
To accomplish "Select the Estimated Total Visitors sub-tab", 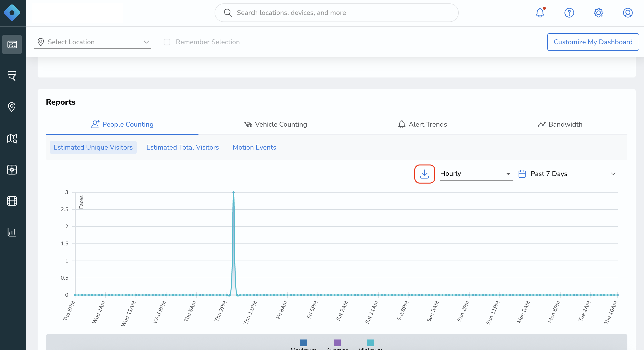I will pyautogui.click(x=183, y=147).
